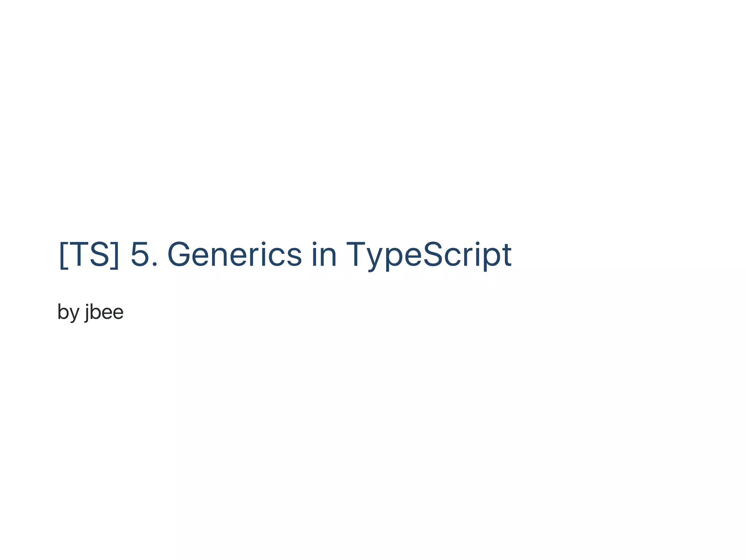Click the capital "G" of Generics

coord(179,255)
